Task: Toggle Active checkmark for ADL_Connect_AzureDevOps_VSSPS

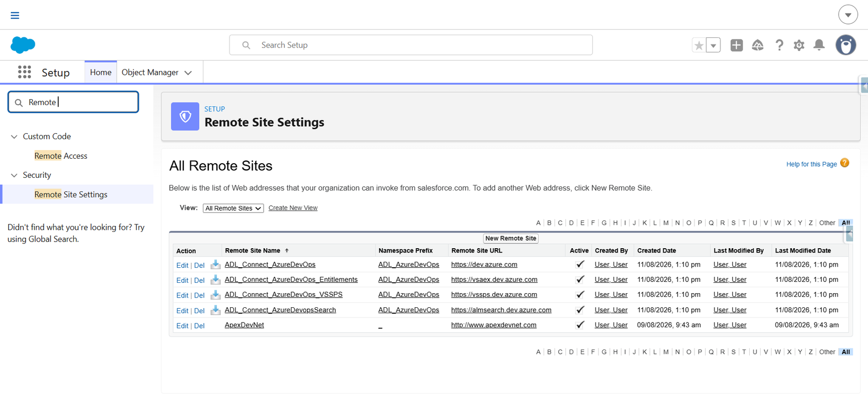Action: pos(580,295)
